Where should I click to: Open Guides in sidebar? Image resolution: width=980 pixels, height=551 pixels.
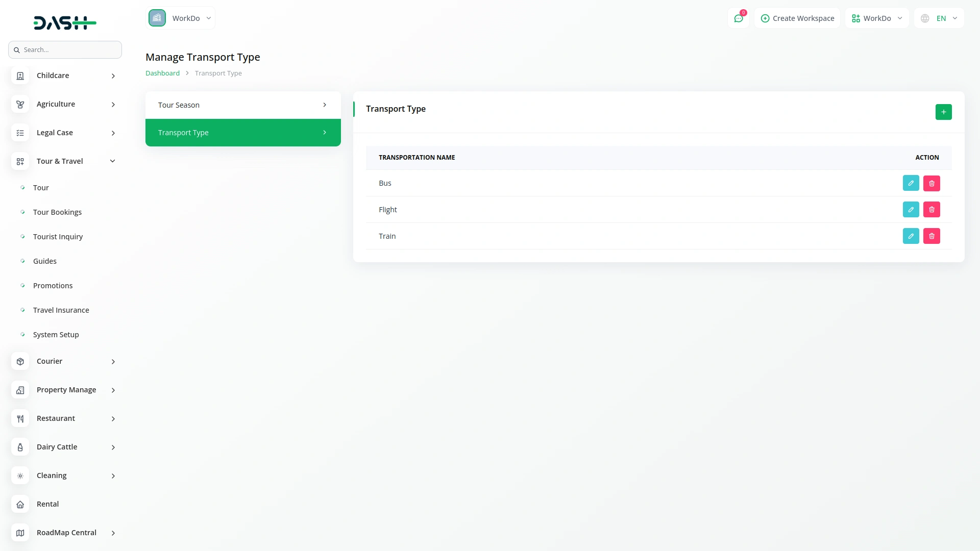[45, 261]
